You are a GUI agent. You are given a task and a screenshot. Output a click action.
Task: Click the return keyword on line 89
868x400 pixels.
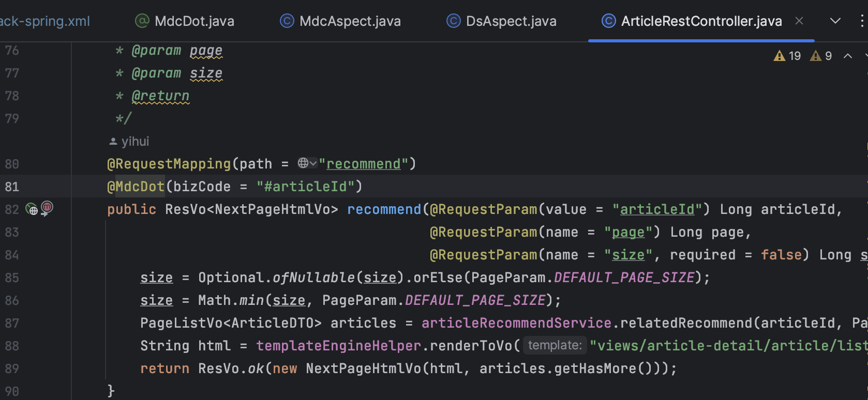165,368
